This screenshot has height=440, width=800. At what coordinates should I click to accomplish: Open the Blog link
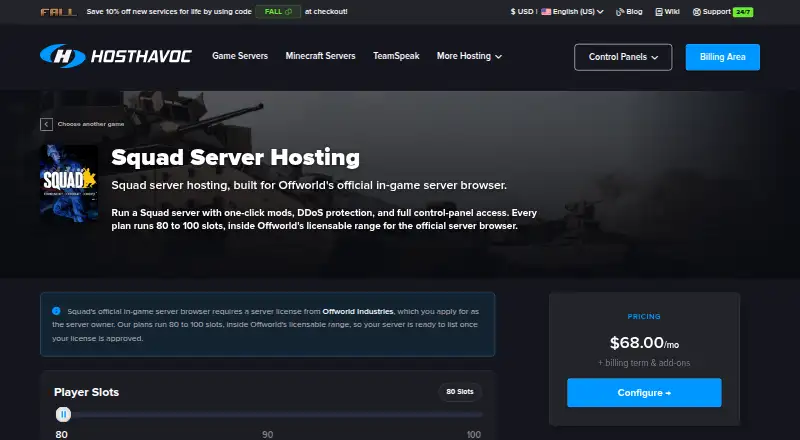pos(629,12)
